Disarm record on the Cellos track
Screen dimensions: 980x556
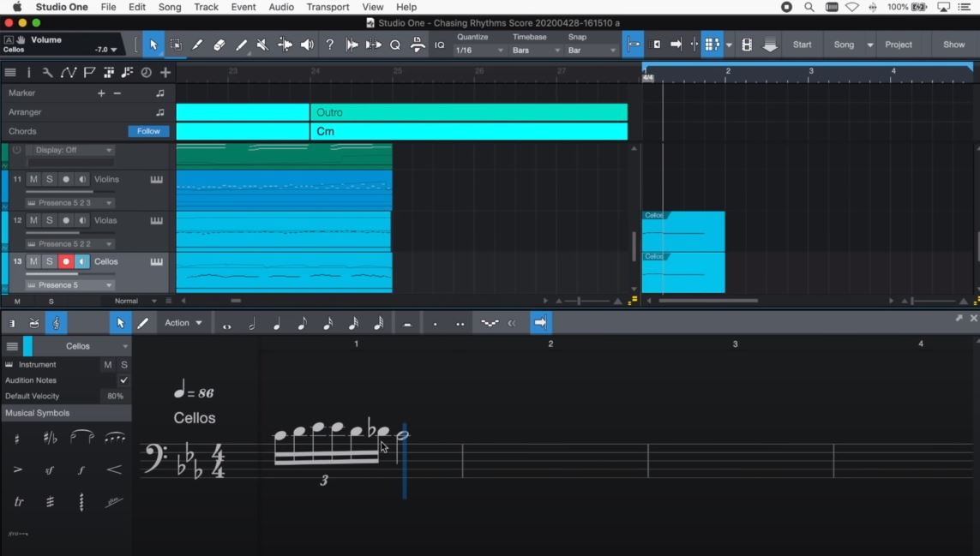66,261
